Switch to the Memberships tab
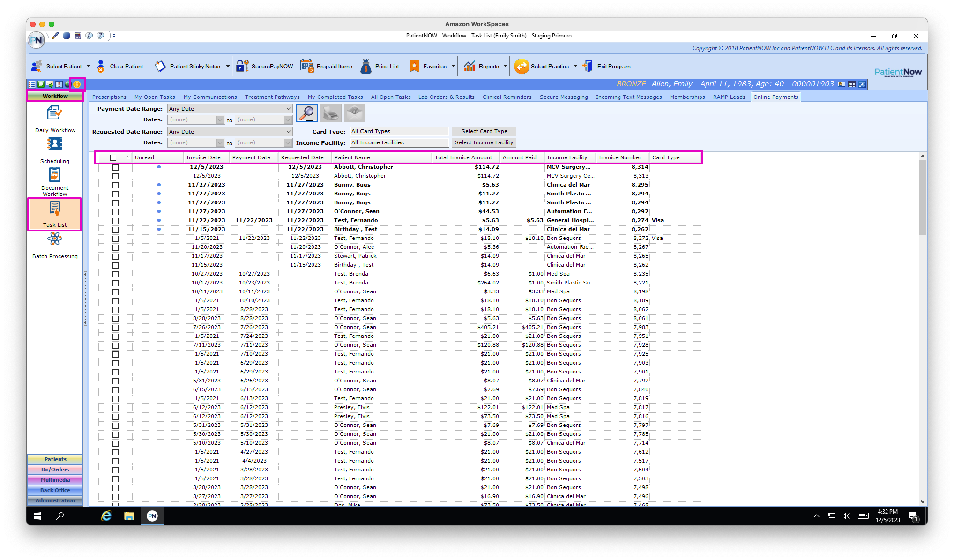Screen dimensions: 954x560 click(x=687, y=97)
